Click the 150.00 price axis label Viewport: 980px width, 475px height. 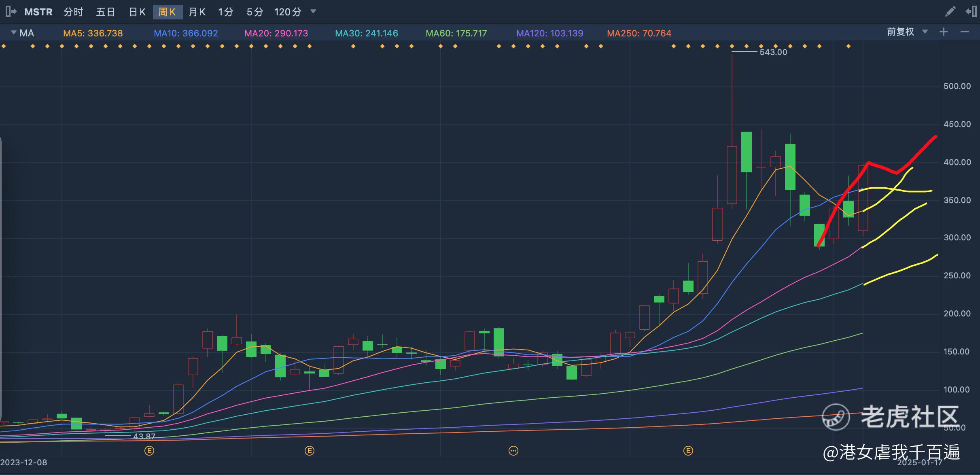957,352
